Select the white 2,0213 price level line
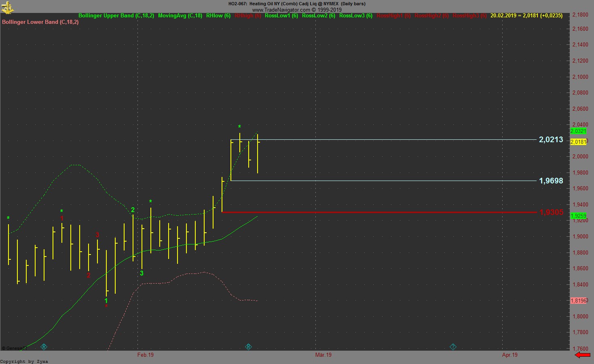 click(x=384, y=139)
